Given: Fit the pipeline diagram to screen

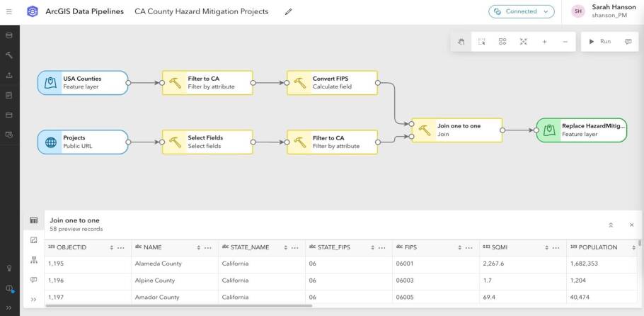Looking at the screenshot, I should tap(524, 42).
